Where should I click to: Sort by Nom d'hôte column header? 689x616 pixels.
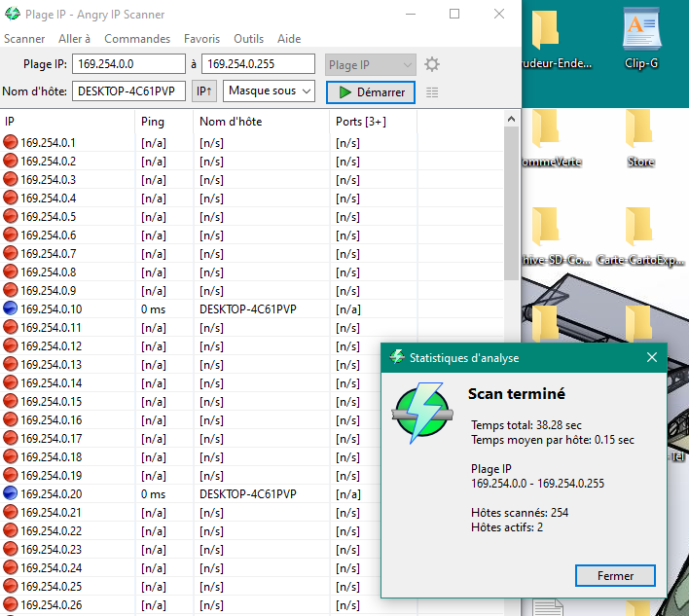[261, 122]
